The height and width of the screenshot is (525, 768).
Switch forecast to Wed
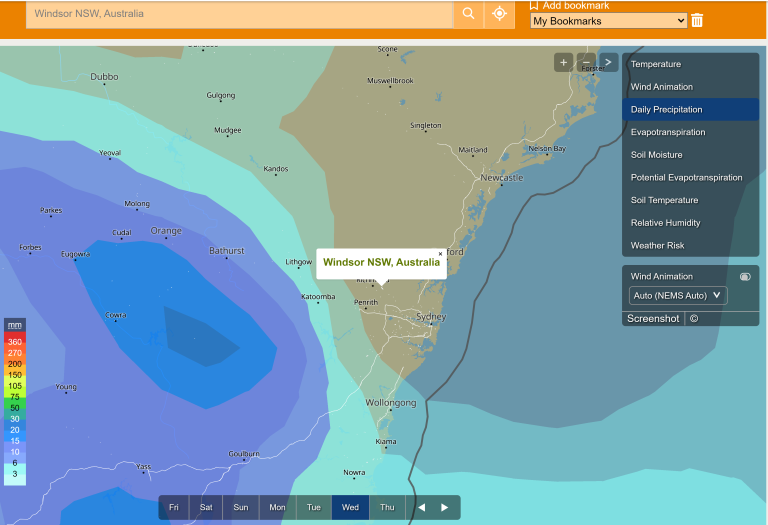(x=350, y=507)
